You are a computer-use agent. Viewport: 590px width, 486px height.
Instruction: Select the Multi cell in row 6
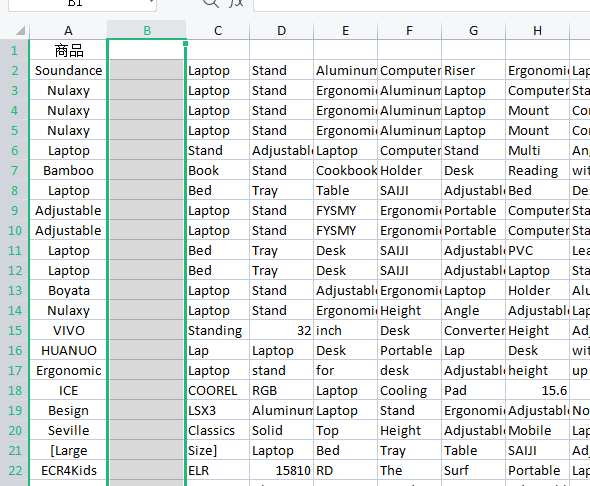coord(537,150)
